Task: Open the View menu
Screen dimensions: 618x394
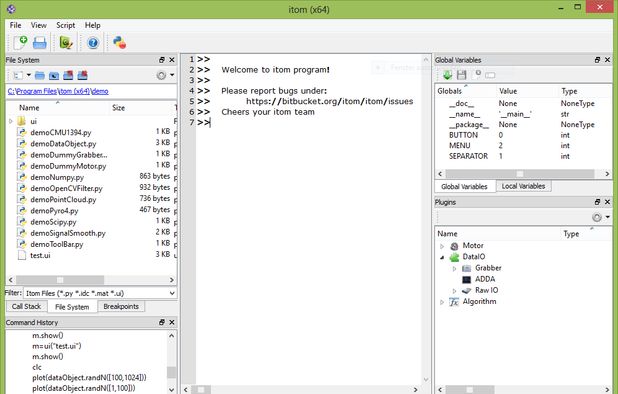Action: [x=39, y=25]
